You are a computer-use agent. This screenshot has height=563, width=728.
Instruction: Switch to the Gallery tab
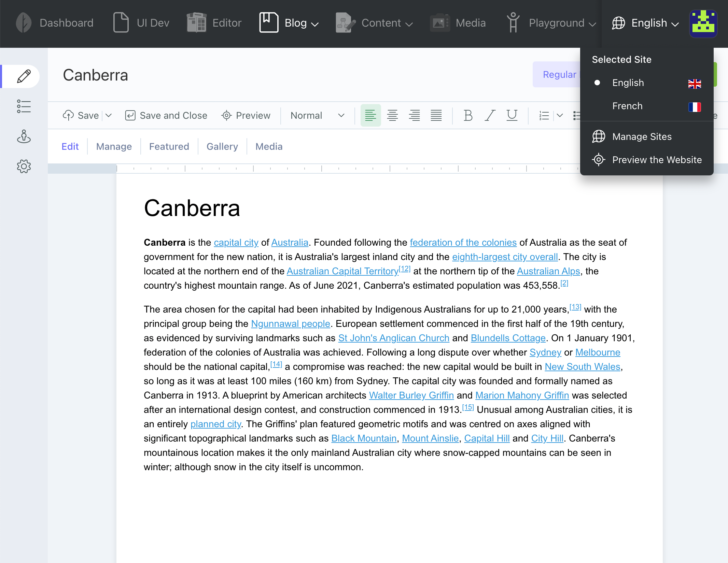pos(222,146)
